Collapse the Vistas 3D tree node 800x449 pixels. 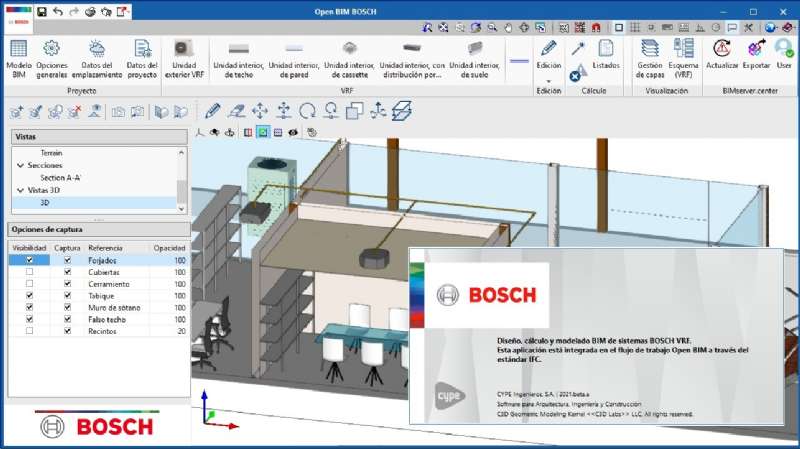pos(20,190)
